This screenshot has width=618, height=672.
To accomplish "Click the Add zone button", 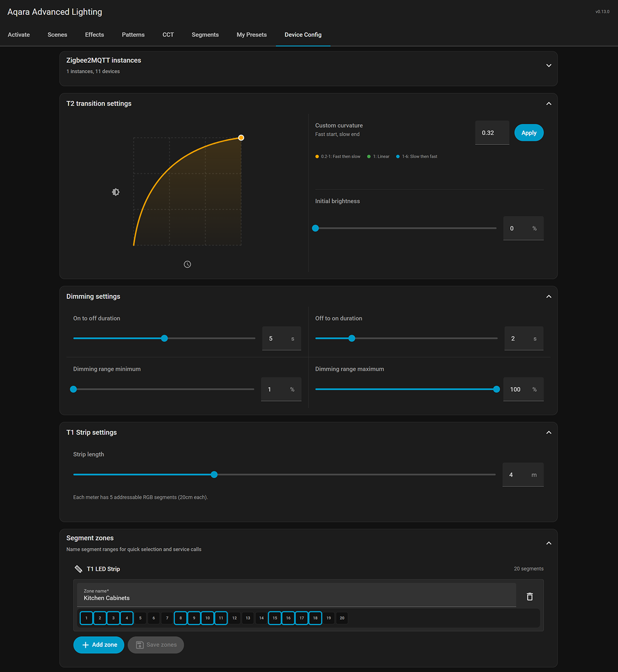I will coord(98,644).
